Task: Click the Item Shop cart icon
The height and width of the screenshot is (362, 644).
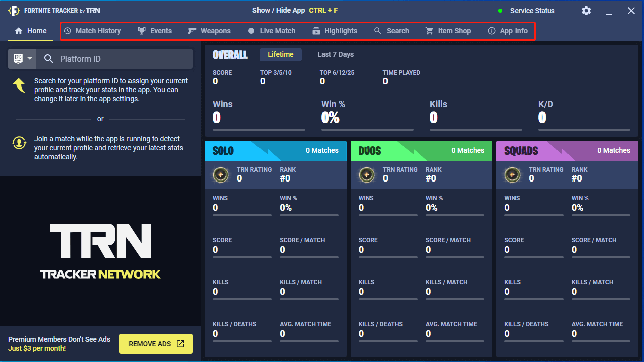Action: coord(429,31)
